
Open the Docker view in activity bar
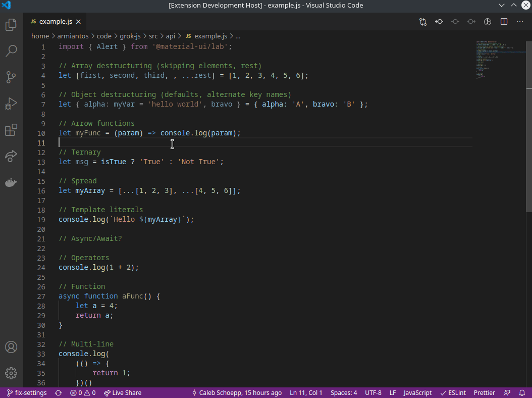click(11, 182)
